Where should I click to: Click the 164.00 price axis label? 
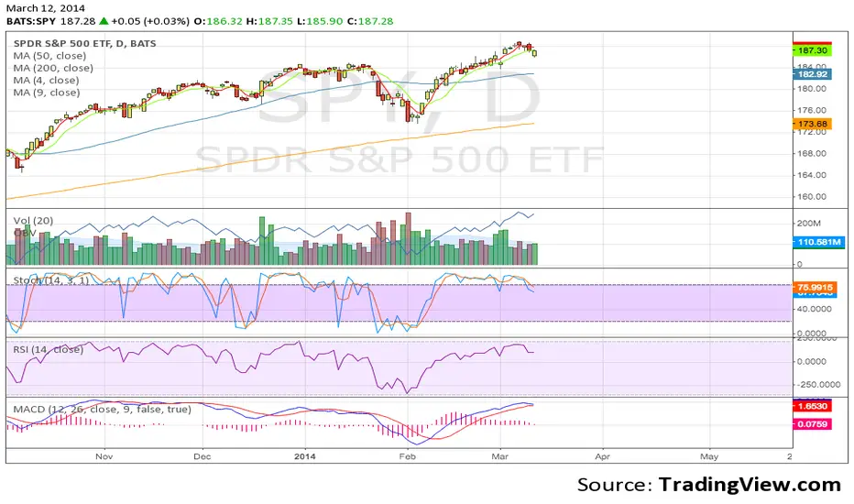coord(812,175)
